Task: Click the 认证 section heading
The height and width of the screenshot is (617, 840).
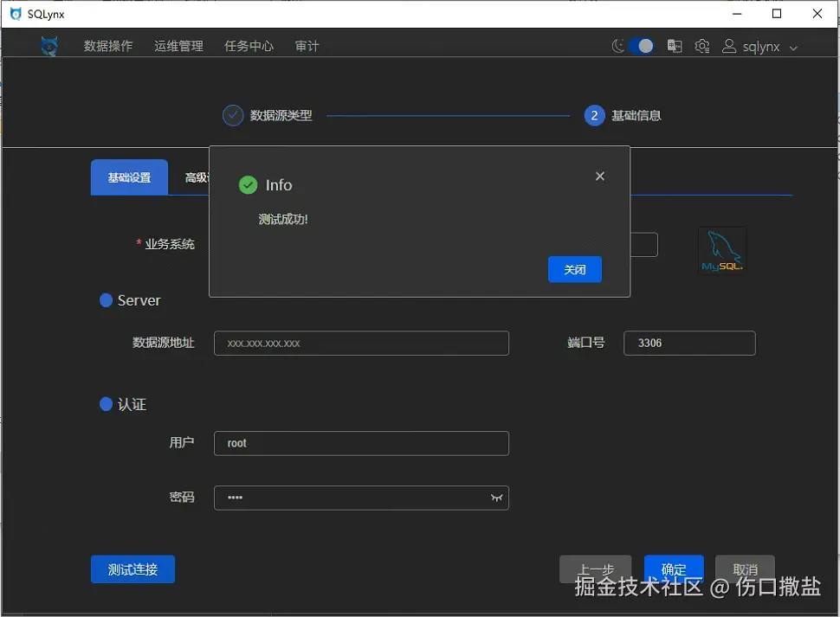Action: 132,404
